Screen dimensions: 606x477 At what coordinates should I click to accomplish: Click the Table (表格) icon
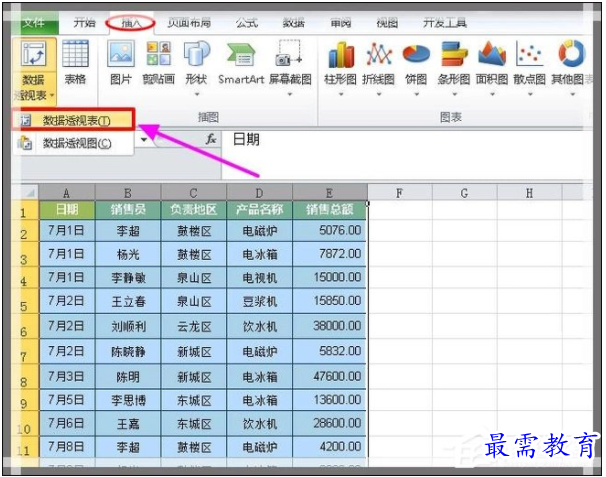click(x=75, y=54)
